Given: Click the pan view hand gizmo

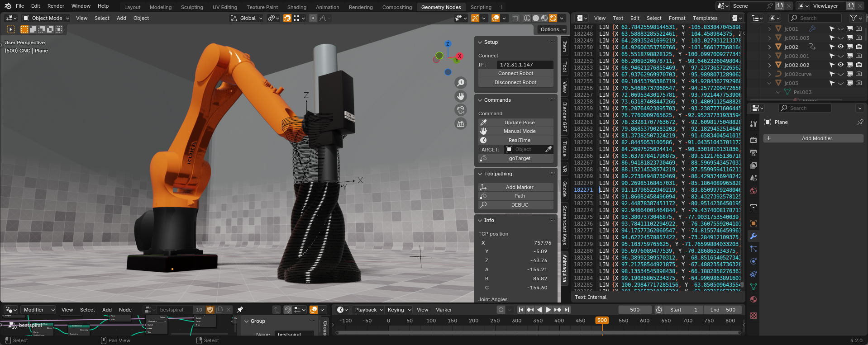Looking at the screenshot, I should [x=461, y=96].
